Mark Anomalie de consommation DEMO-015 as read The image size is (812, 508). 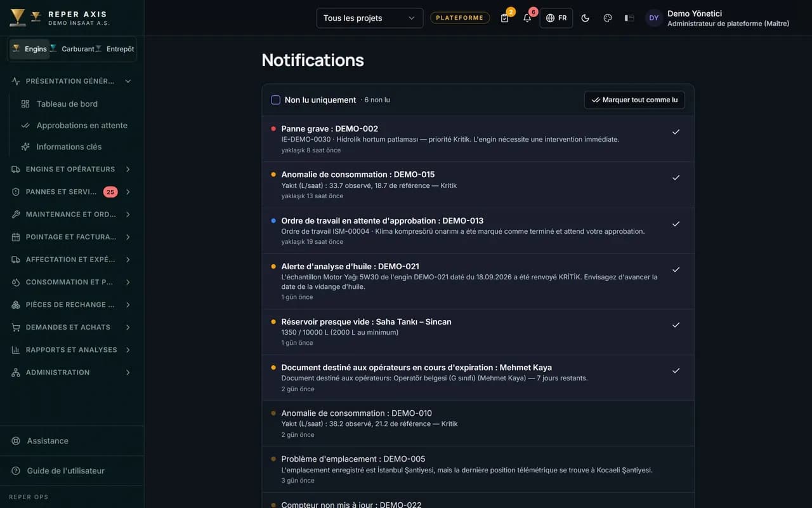(676, 178)
